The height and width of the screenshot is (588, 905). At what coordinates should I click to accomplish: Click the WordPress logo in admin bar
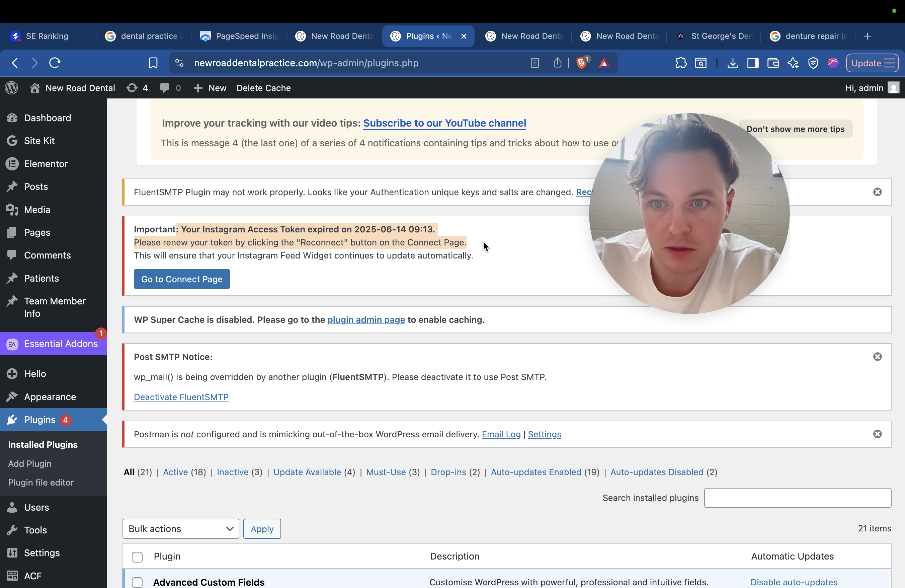coord(11,88)
